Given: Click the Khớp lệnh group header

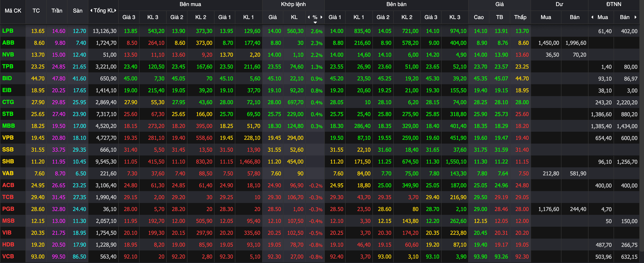Looking at the screenshot, I should pyautogui.click(x=293, y=4).
